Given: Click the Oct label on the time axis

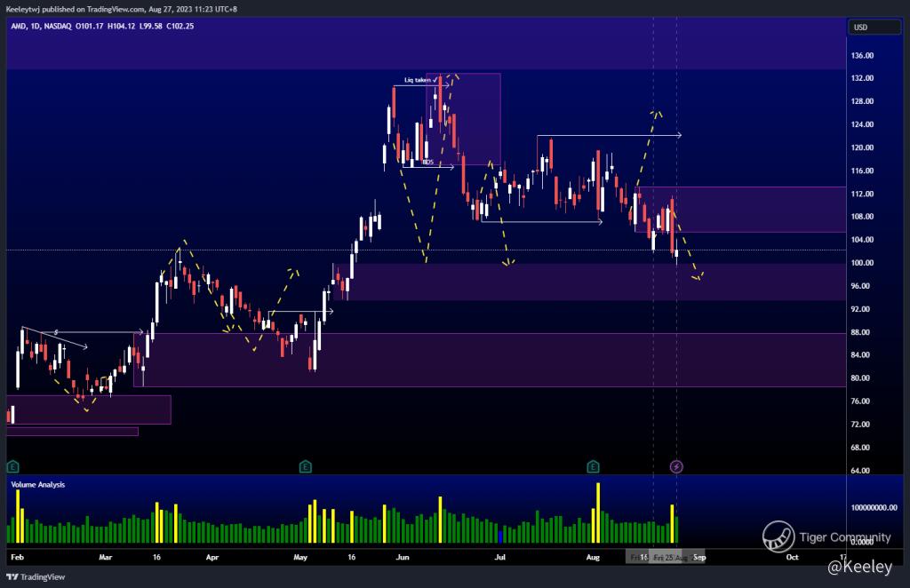Looking at the screenshot, I should click(792, 557).
